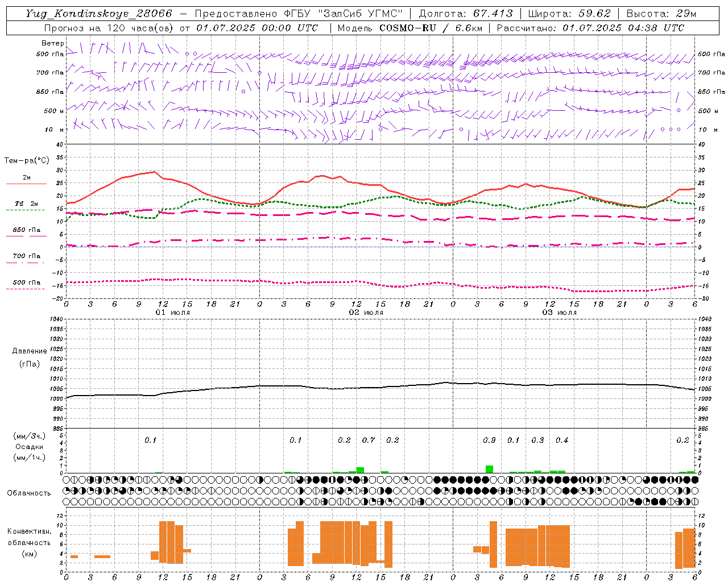Screen dimensions: 728x582
Task: Click the 0.4 precipitation amount value
Action: [562, 440]
